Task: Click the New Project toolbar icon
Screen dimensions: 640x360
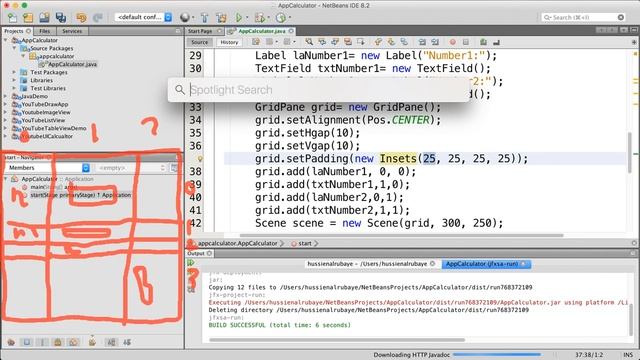Action: click(x=28, y=18)
